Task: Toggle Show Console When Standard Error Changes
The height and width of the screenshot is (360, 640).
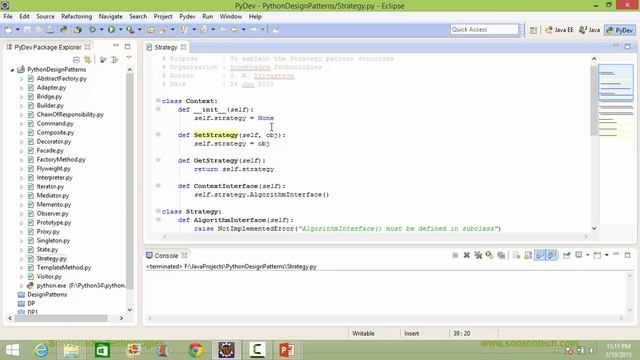Action: pos(551,255)
